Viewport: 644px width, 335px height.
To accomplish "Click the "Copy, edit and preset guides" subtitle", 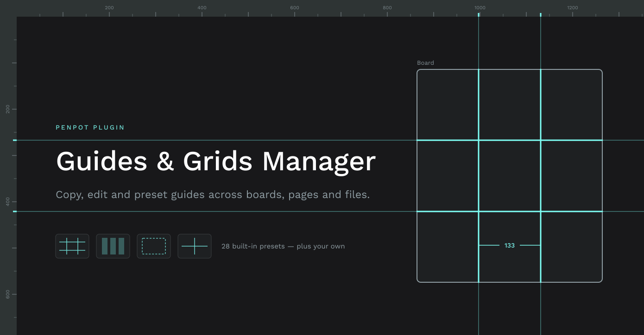I will point(213,195).
